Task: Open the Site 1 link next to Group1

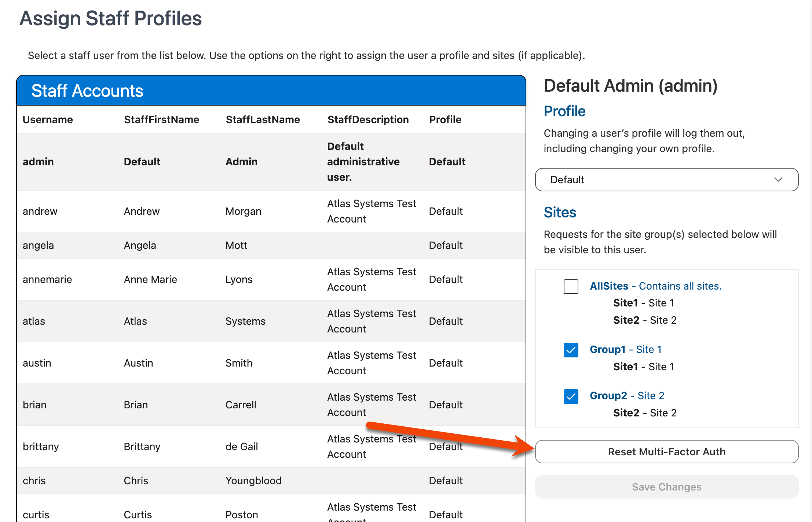Action: 648,349
